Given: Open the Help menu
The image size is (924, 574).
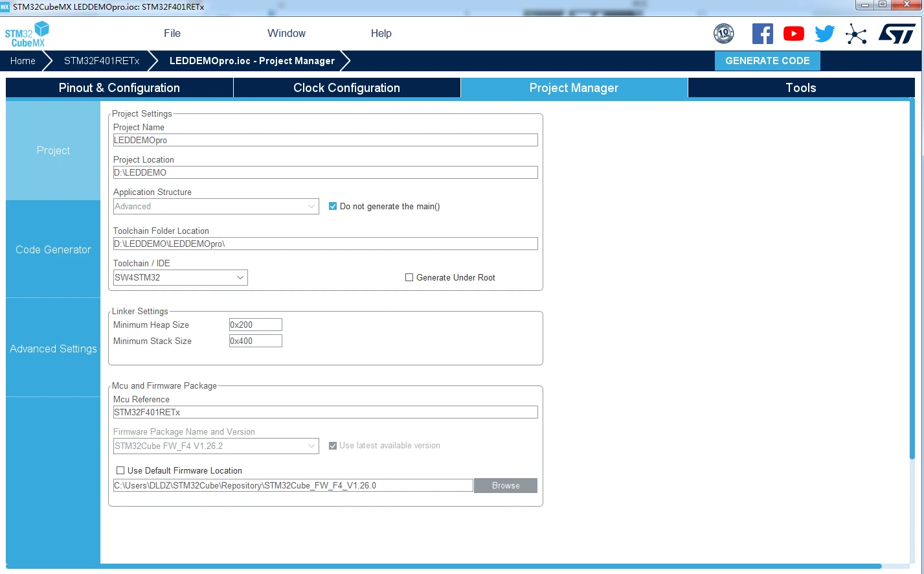Looking at the screenshot, I should point(381,34).
